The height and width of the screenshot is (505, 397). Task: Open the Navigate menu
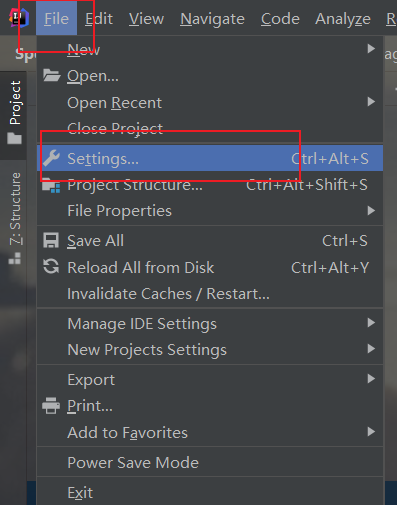[212, 19]
